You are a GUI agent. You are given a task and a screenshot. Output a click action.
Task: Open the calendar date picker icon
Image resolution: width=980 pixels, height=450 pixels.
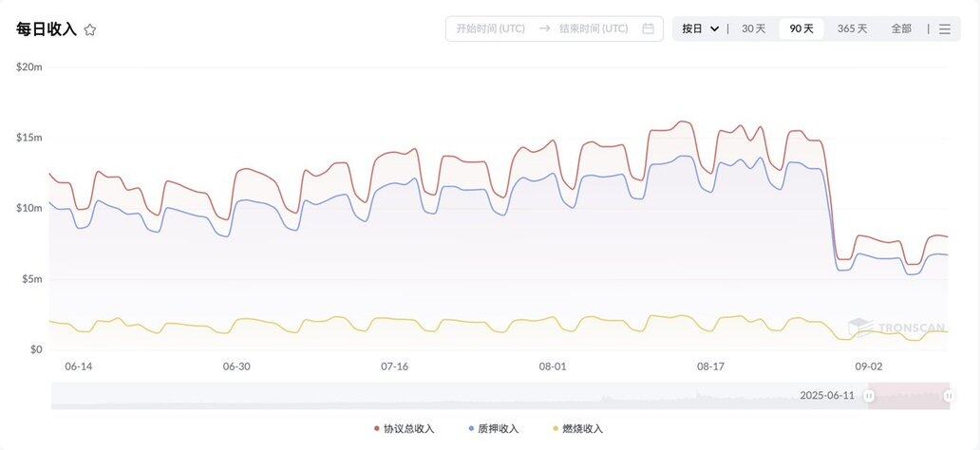(x=649, y=28)
